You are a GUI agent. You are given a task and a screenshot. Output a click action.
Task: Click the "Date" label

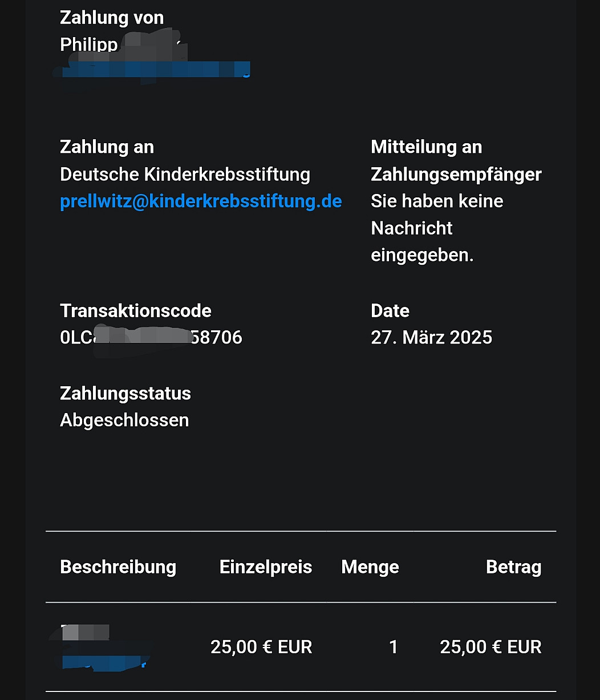[x=390, y=311]
